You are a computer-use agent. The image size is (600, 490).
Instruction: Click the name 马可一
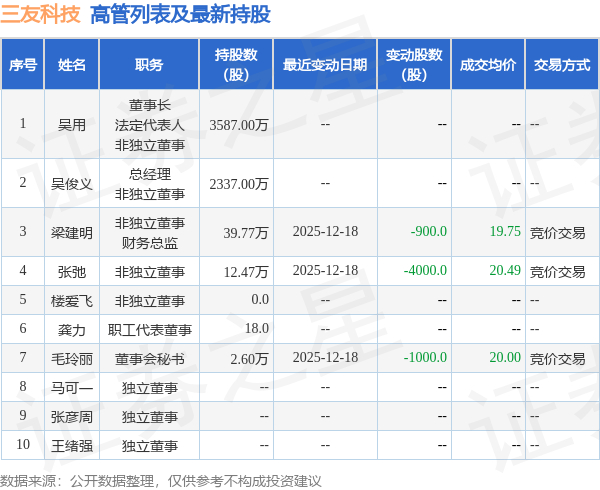(x=72, y=388)
